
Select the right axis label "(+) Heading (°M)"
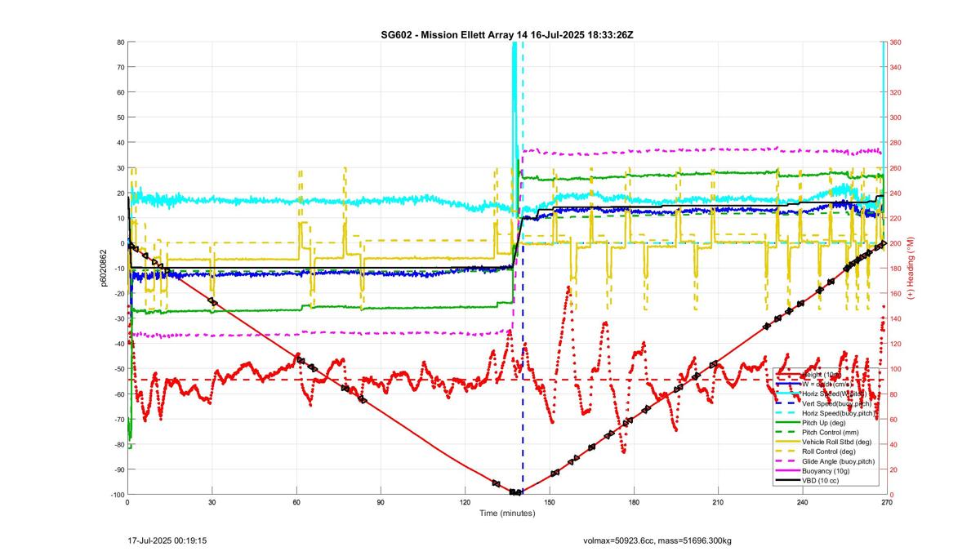pos(911,267)
